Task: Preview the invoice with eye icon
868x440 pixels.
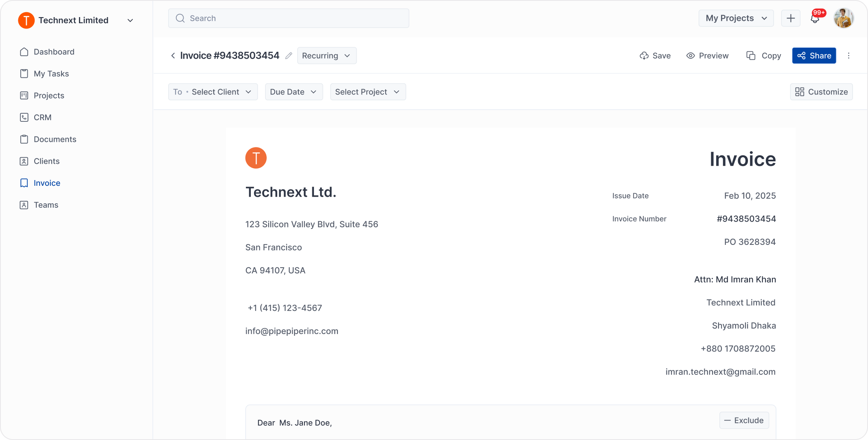Action: [707, 56]
